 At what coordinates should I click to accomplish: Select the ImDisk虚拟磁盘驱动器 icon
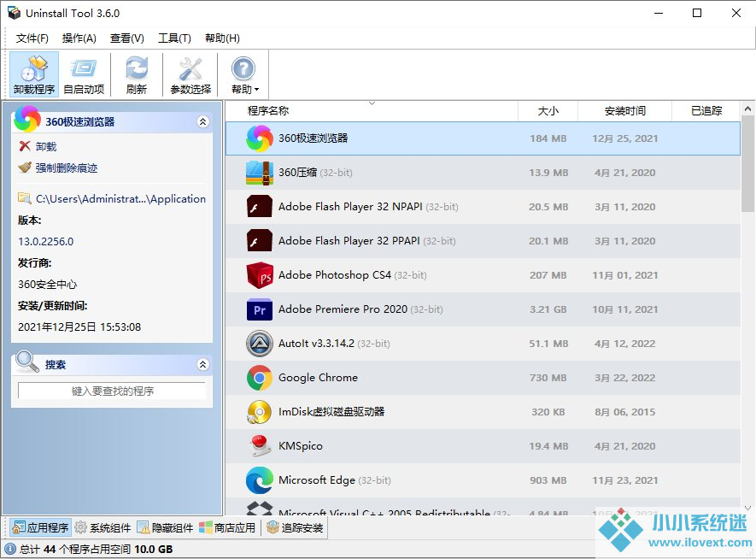(260, 412)
